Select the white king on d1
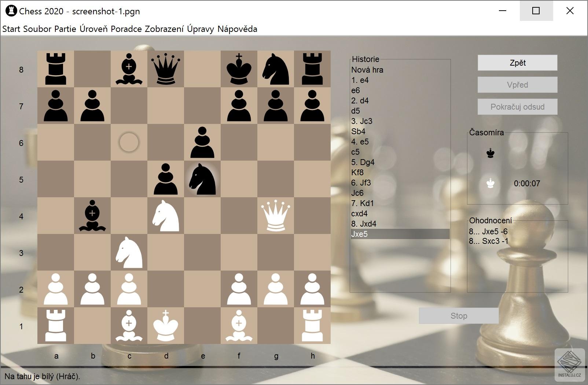Viewport: 588px width, 385px height. pos(166,326)
